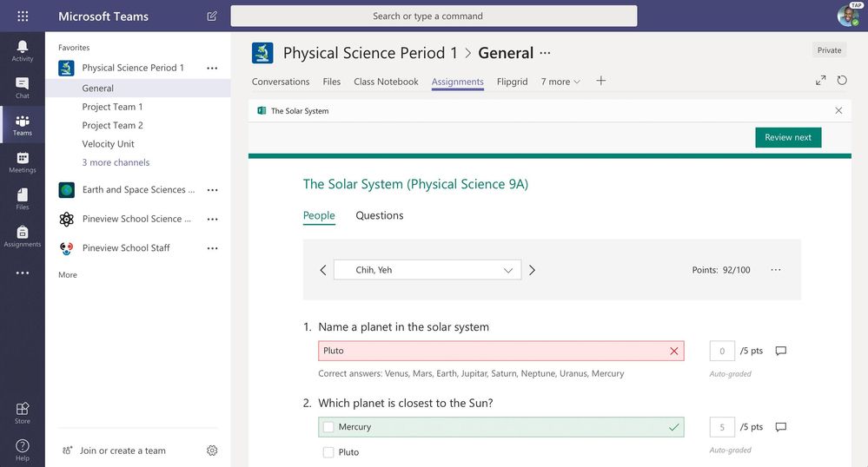Edit the question 1 points field
This screenshot has width=868, height=467.
click(x=722, y=351)
